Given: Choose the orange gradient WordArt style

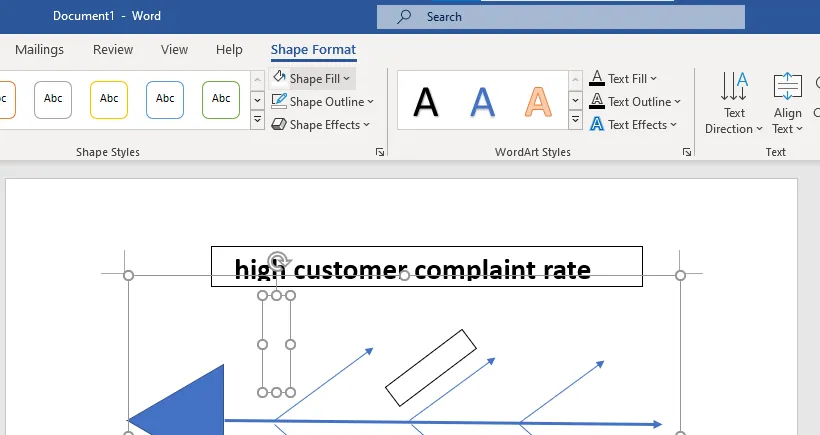Looking at the screenshot, I should (x=539, y=101).
